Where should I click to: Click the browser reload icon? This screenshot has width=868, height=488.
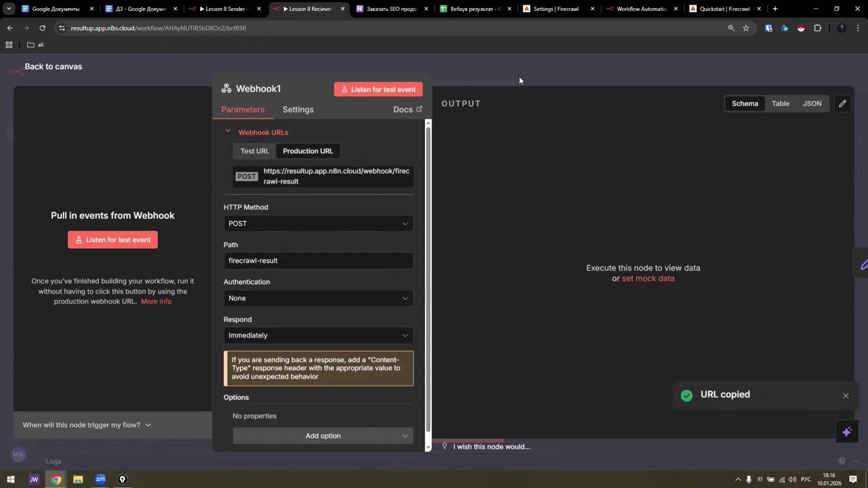(x=42, y=28)
